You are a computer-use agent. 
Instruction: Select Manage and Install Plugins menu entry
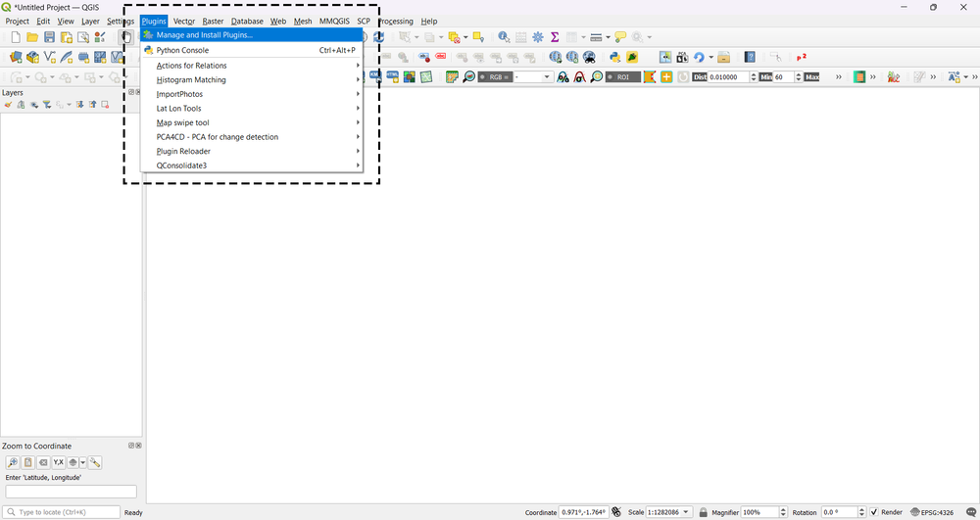tap(251, 35)
